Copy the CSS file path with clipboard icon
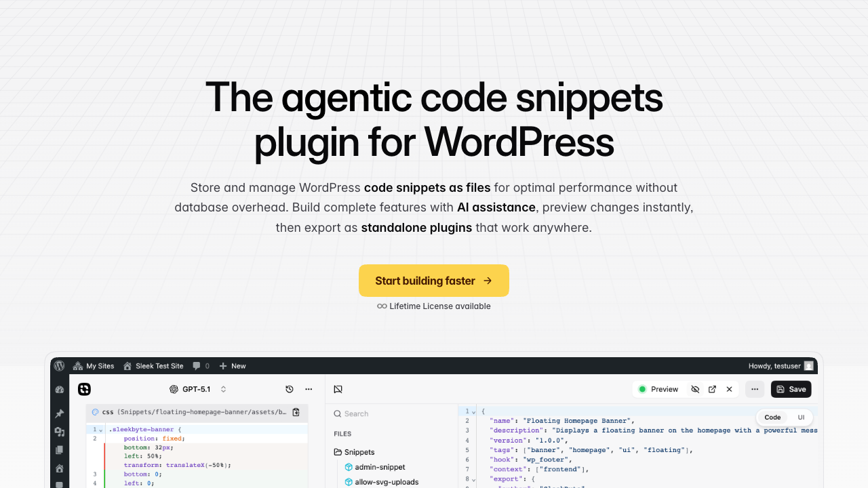Viewport: 868px width, 488px height. coord(296,412)
